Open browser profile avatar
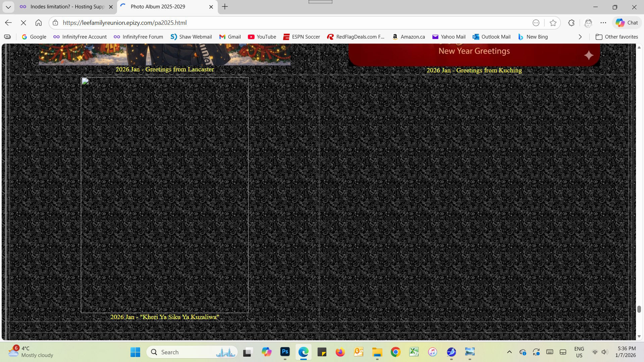 click(588, 23)
